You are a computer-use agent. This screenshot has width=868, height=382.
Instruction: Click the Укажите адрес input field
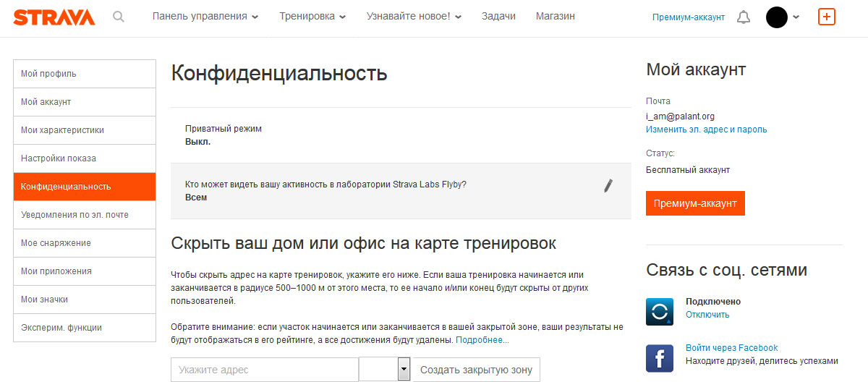pyautogui.click(x=265, y=370)
